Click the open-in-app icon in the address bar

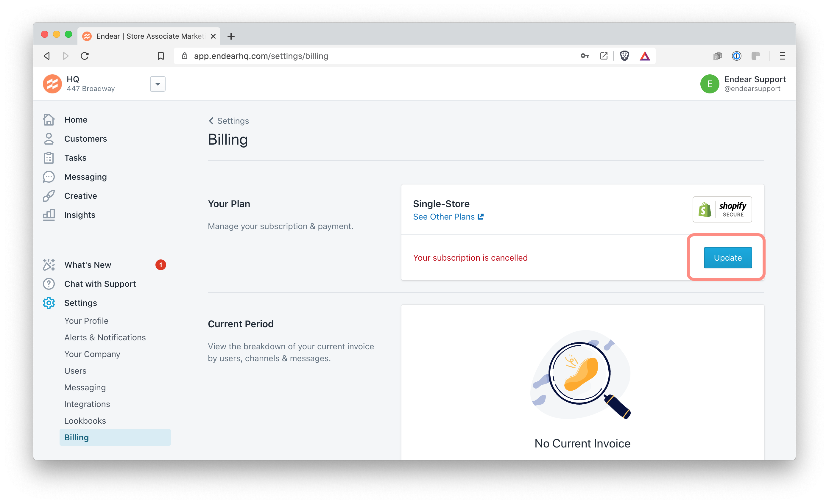point(604,56)
